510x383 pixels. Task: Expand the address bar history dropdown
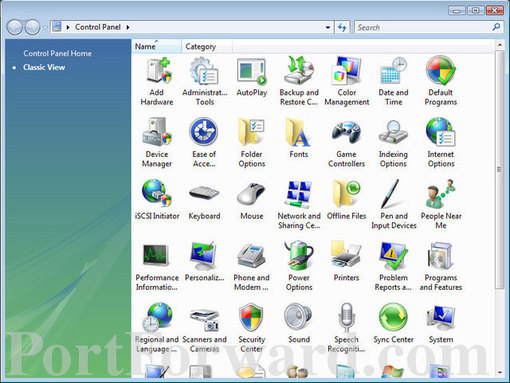click(328, 27)
